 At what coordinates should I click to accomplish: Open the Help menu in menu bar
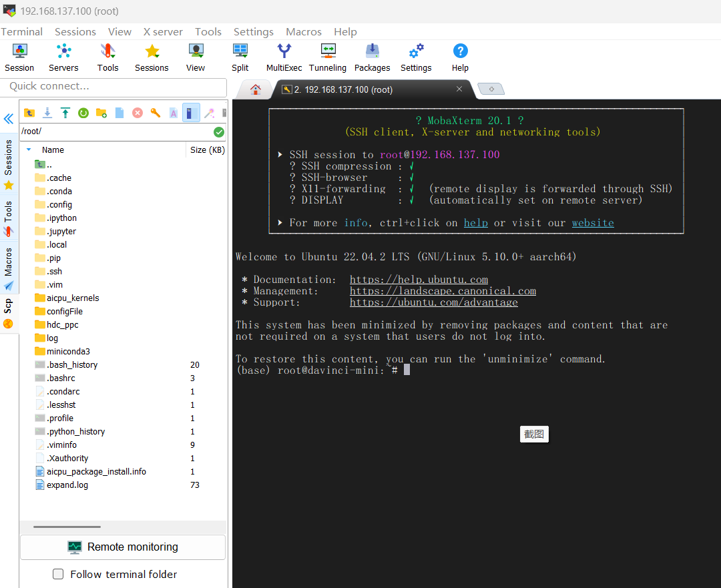click(x=345, y=32)
